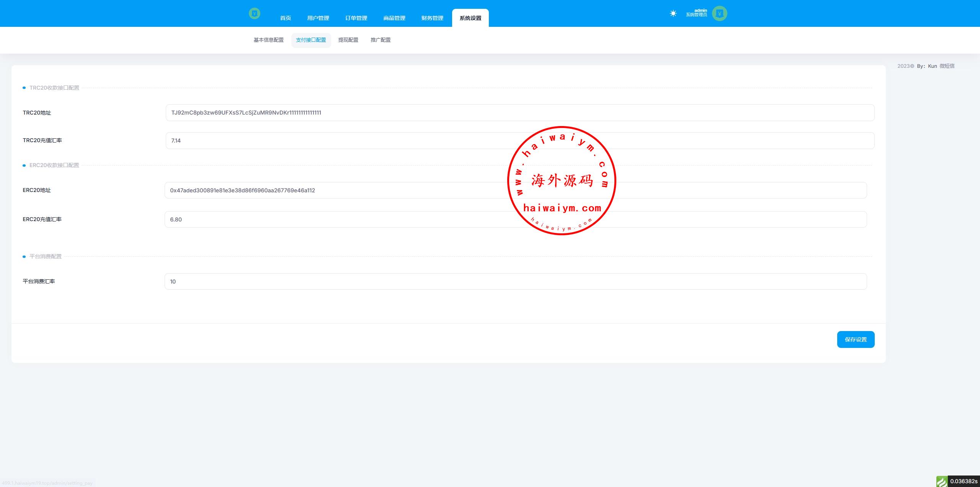Click the green debug icon bottom-right

pyautogui.click(x=941, y=481)
